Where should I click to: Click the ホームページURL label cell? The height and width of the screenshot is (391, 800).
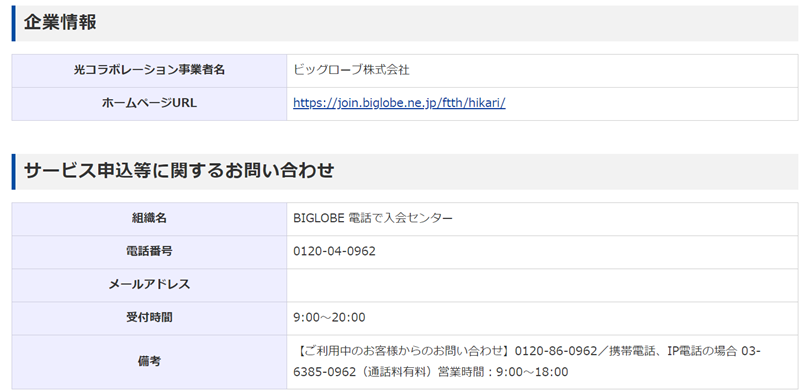click(149, 104)
